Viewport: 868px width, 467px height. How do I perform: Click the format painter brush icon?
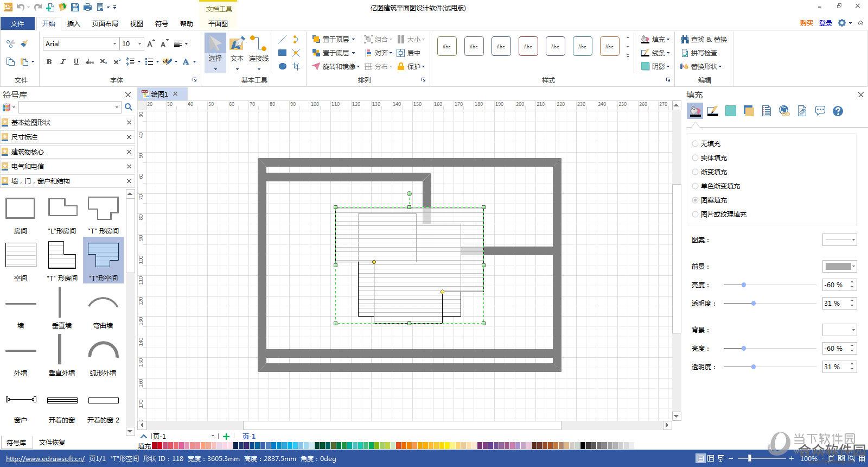click(x=24, y=43)
